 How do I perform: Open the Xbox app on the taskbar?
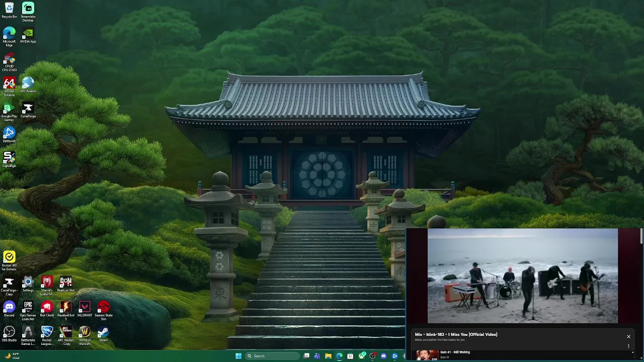pos(362,356)
